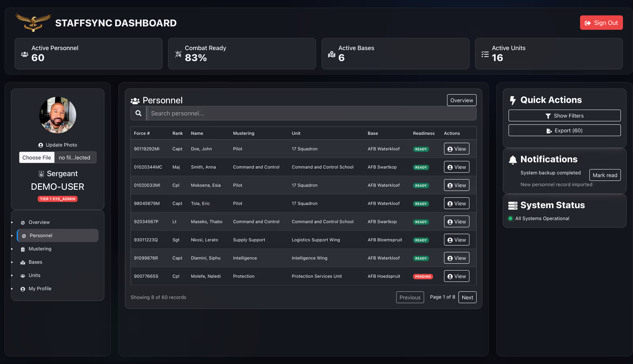Click the Sergeant rank badge icon
This screenshot has width=633, height=364.
coord(41,174)
